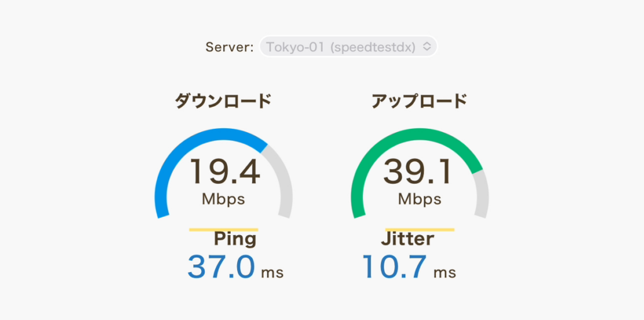Image resolution: width=644 pixels, height=320 pixels.
Task: Click the アップロード heading
Action: click(419, 101)
